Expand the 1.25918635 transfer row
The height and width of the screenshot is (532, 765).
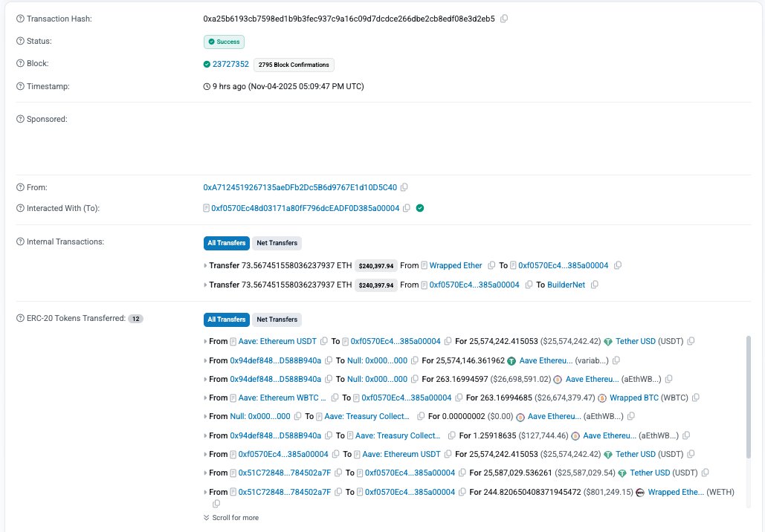(x=205, y=436)
